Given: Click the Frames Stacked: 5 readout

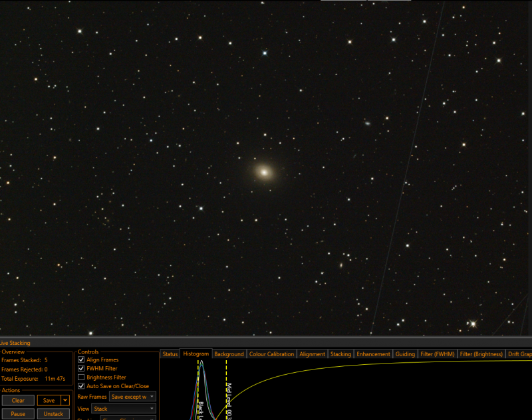Looking at the screenshot, I should coord(25,360).
